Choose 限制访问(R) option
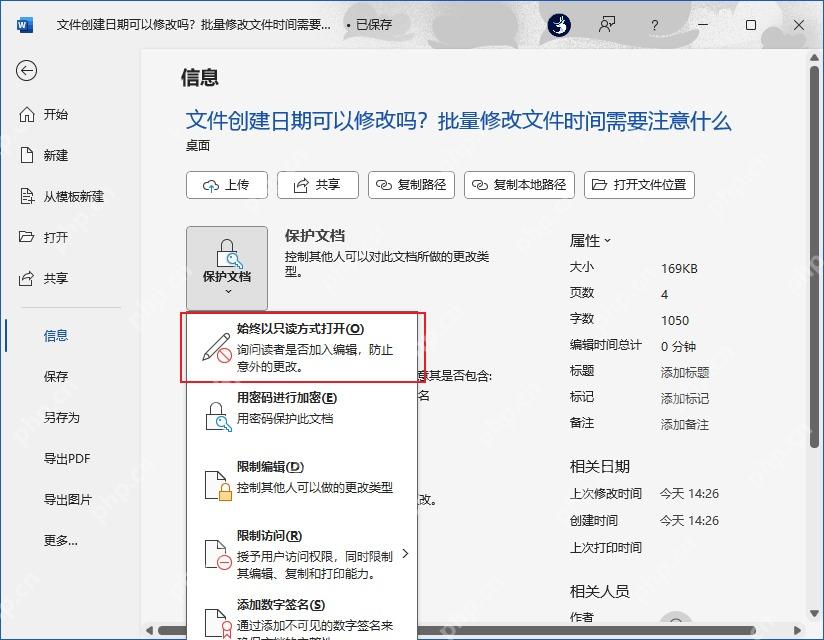Screen dimensions: 824x640 tap(303, 554)
